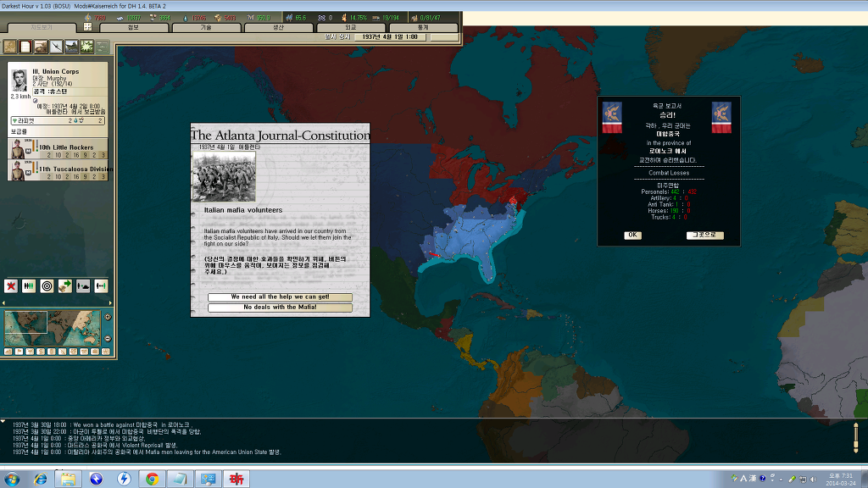Zoom in the minimap with plus button
Viewport: 868px width, 488px height.
108,317
